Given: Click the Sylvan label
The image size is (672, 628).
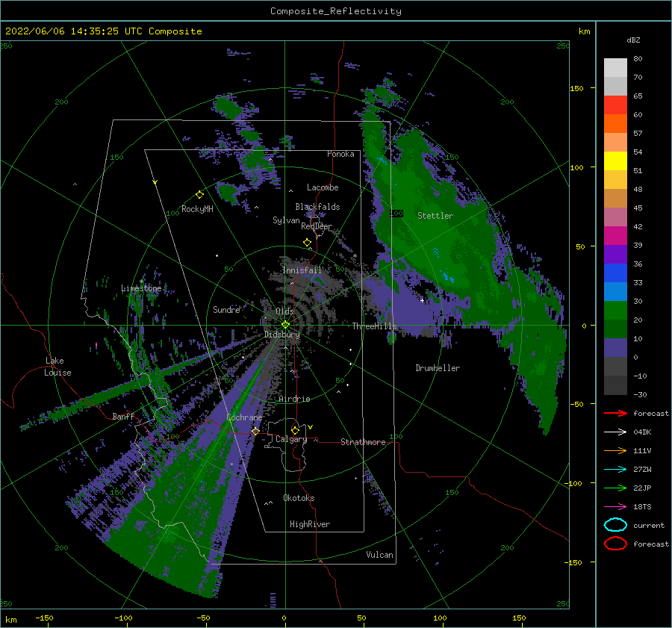Looking at the screenshot, I should tap(286, 220).
